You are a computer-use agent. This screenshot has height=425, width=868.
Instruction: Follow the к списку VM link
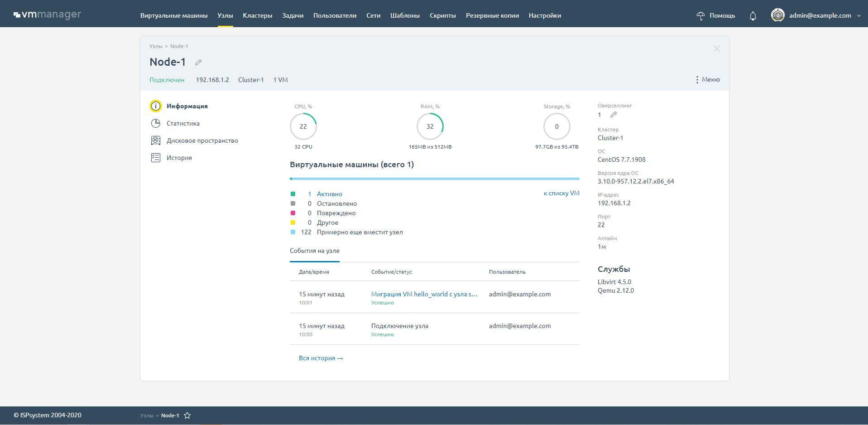pos(561,193)
